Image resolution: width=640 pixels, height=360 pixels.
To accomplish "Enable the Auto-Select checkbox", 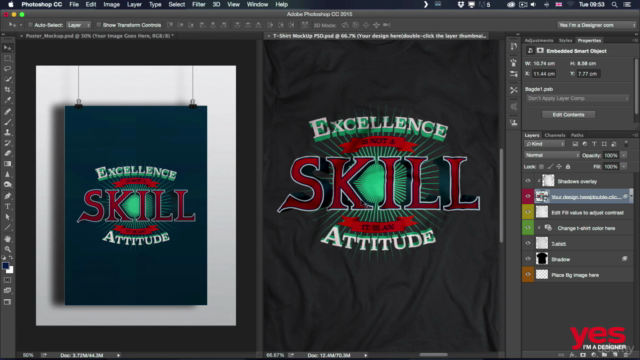I will (x=30, y=25).
